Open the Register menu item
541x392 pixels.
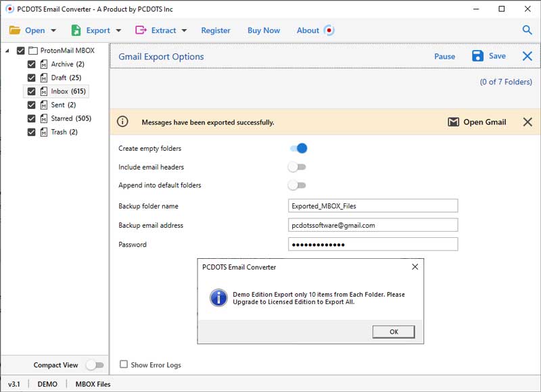pos(216,30)
